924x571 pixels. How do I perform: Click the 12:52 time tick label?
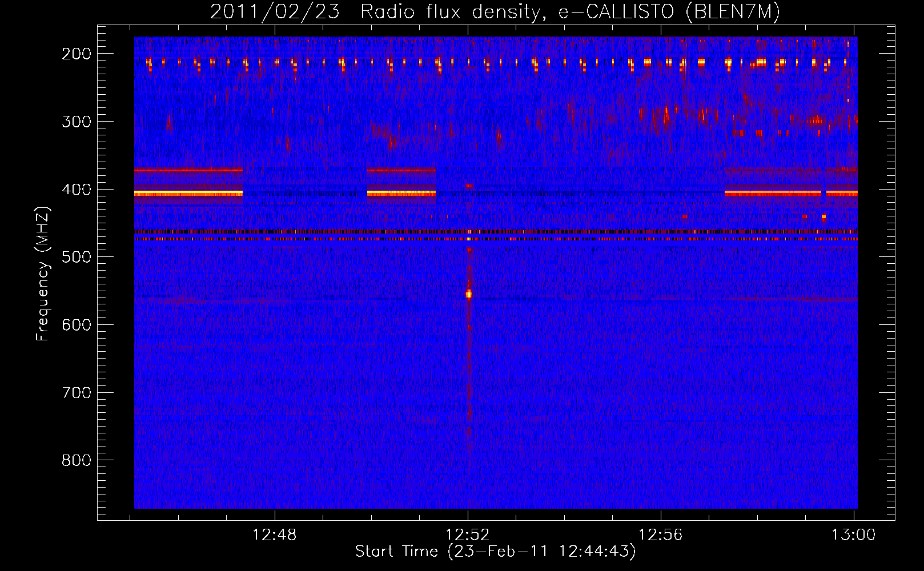tap(468, 535)
